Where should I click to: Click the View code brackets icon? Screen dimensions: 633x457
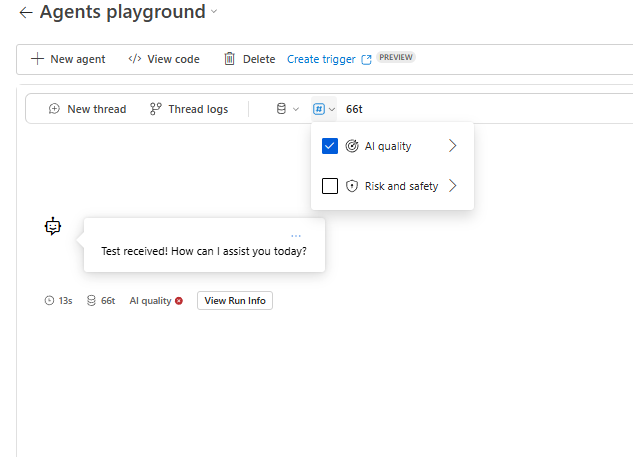pos(135,59)
